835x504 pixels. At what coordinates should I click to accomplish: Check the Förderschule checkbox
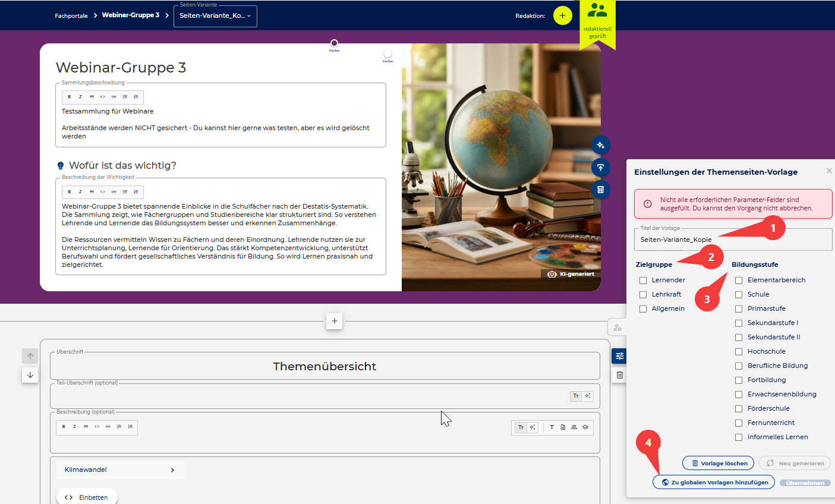click(x=739, y=408)
